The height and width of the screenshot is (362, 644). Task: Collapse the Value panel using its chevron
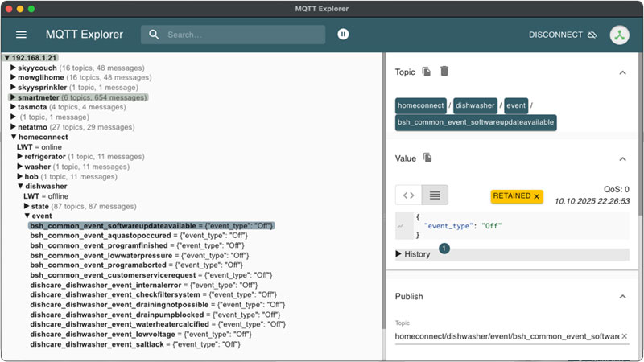622,158
